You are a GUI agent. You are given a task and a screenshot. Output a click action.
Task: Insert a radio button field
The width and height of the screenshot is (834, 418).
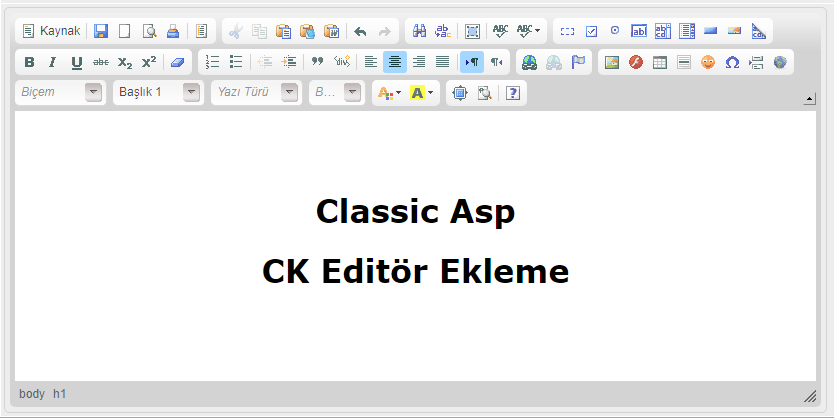point(615,31)
